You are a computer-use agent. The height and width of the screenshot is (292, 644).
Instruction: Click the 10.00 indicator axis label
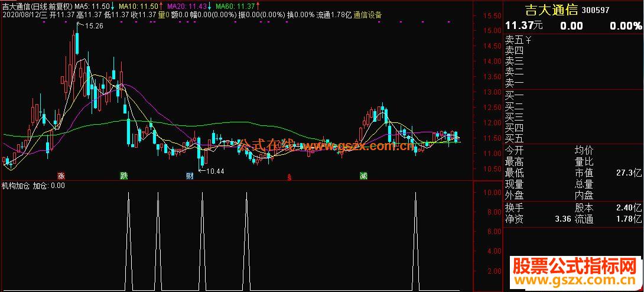point(492,192)
